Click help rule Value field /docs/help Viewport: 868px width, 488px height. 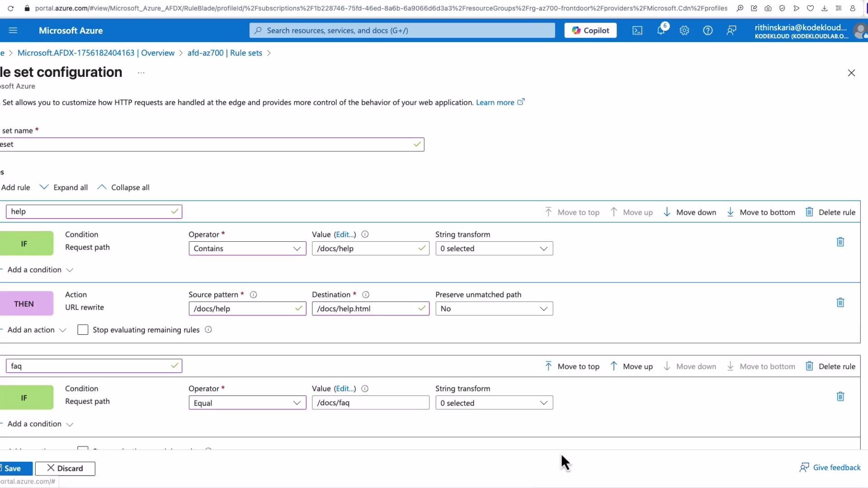pos(370,249)
